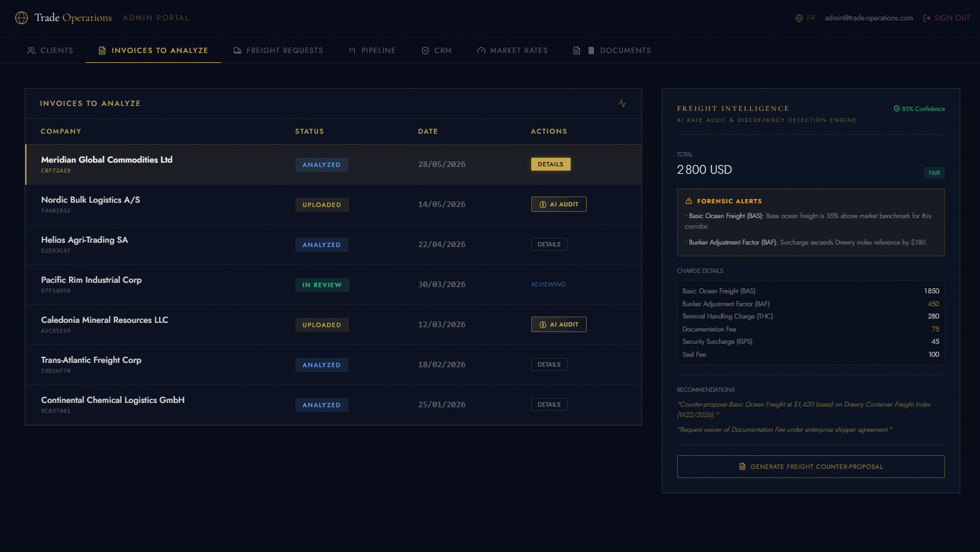Click the Sign Out link
The image size is (980, 552).
[952, 18]
